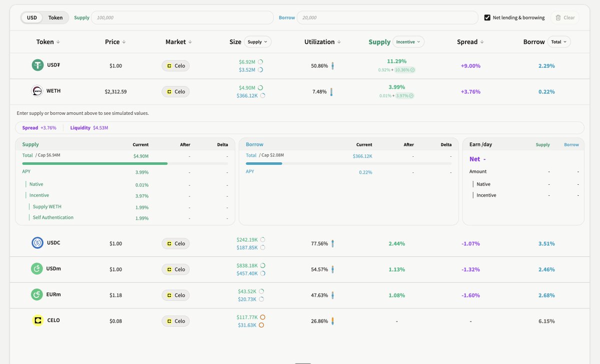Click the CELO token logo icon

click(37, 321)
